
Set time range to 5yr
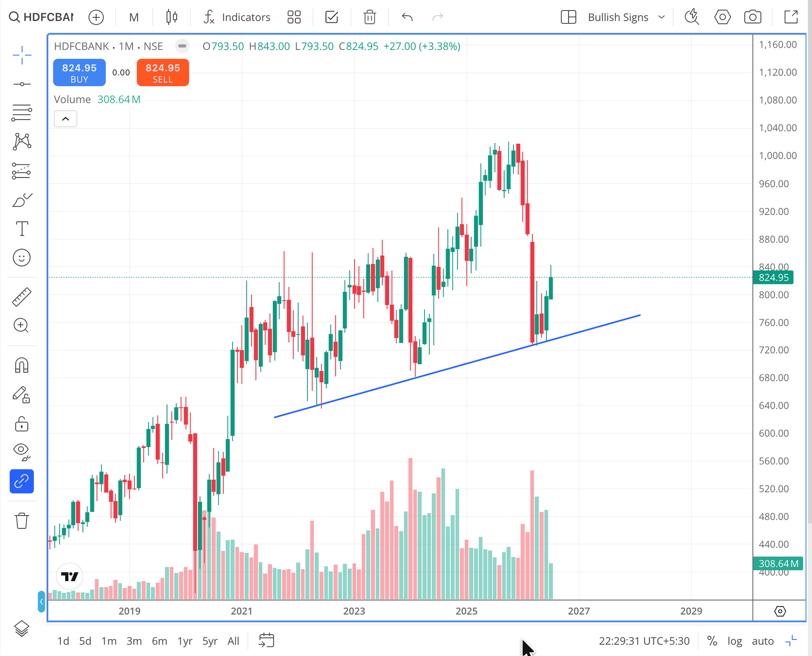pos(210,641)
